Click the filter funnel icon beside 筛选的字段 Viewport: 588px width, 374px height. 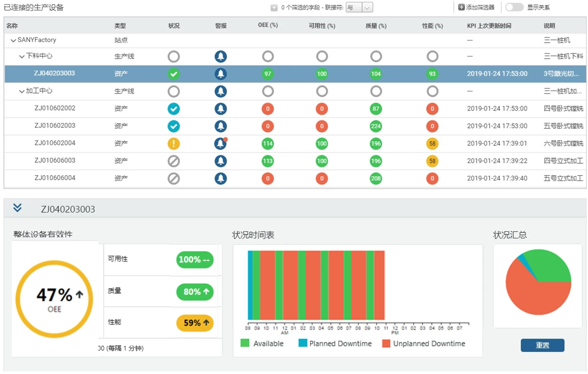(274, 8)
